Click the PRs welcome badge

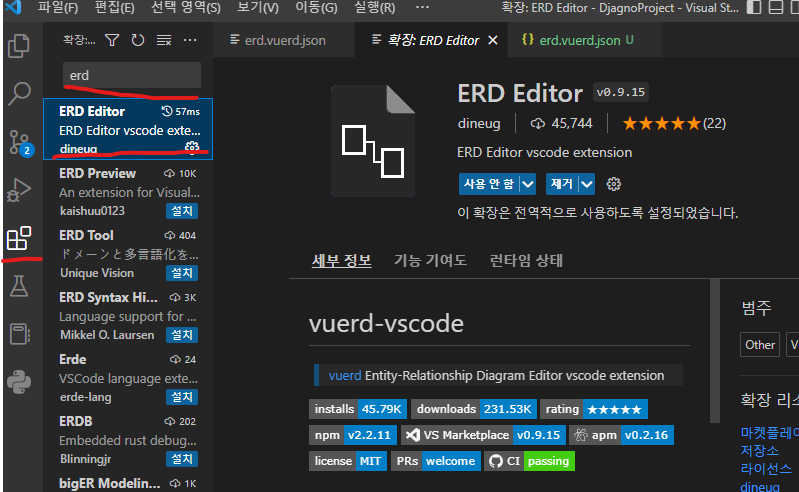(x=436, y=461)
